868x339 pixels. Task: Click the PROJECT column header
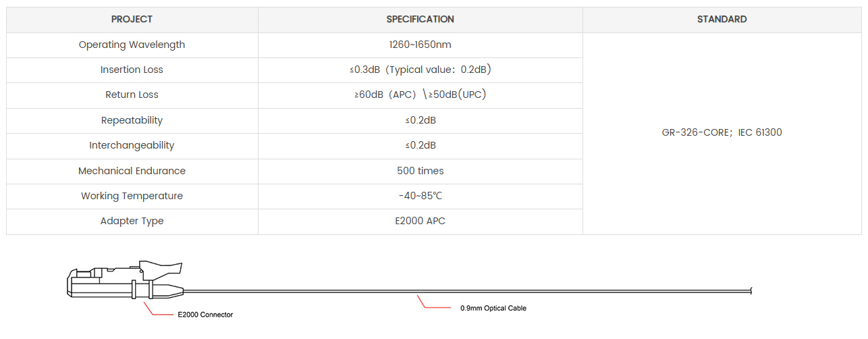132,20
